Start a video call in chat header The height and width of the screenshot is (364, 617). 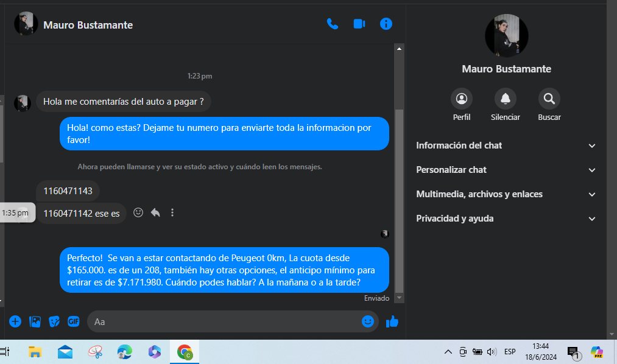click(x=359, y=24)
